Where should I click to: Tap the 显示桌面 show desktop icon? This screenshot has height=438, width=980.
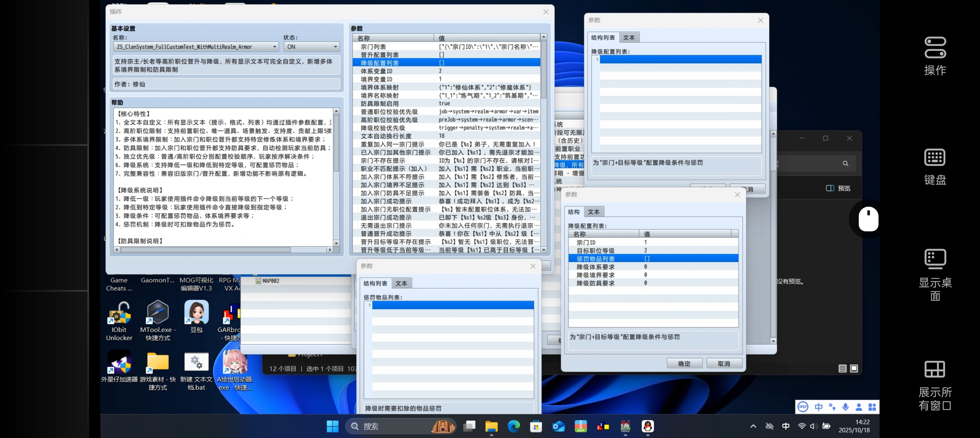click(935, 274)
